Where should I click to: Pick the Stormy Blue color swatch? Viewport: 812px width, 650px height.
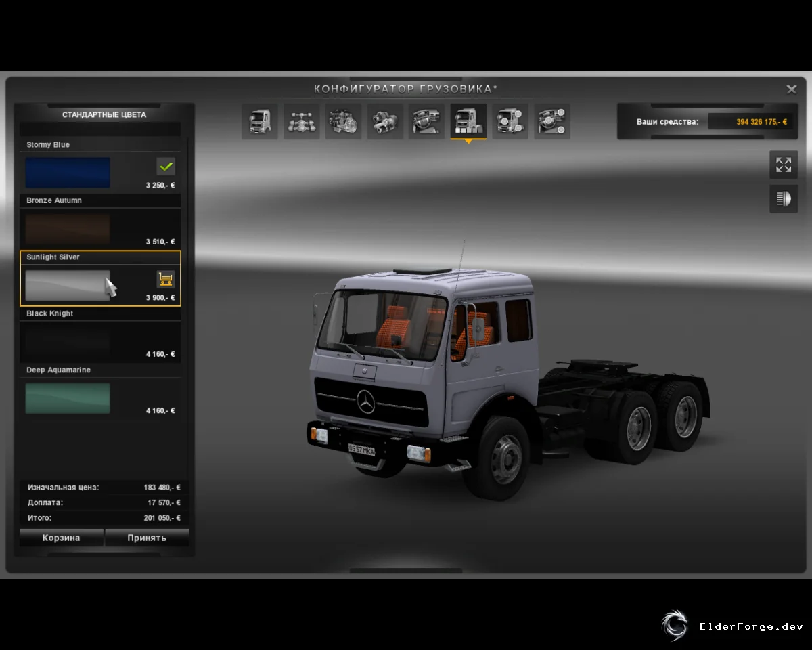(x=68, y=173)
